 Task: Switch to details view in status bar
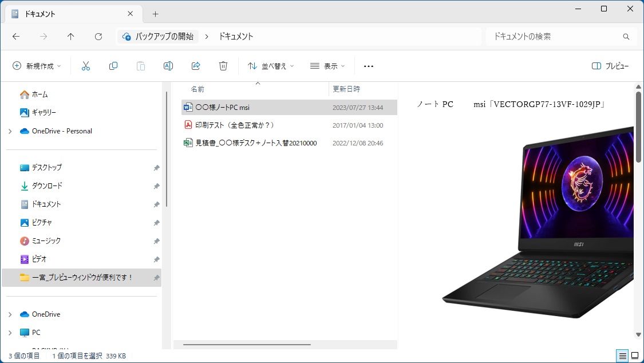click(x=622, y=356)
